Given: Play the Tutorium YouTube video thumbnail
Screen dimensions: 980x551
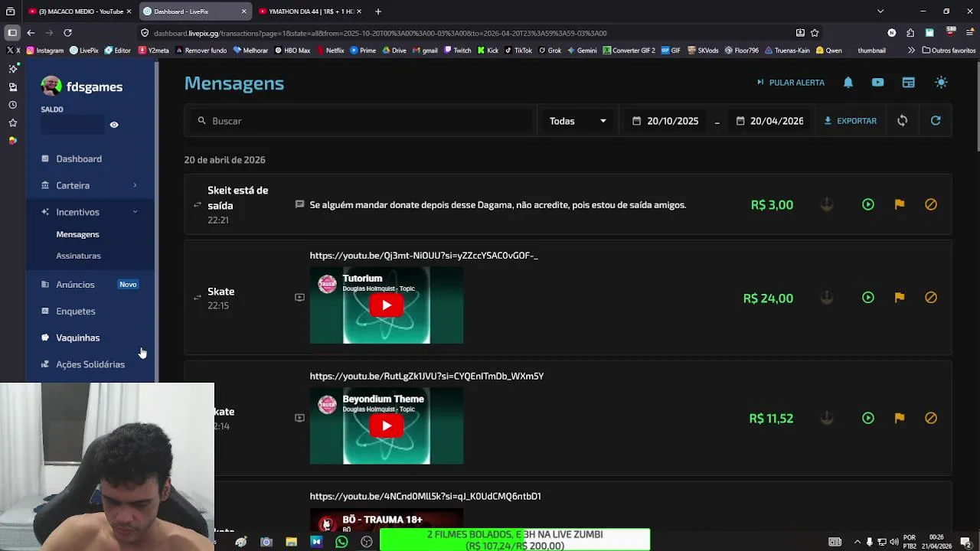Looking at the screenshot, I should [x=387, y=305].
